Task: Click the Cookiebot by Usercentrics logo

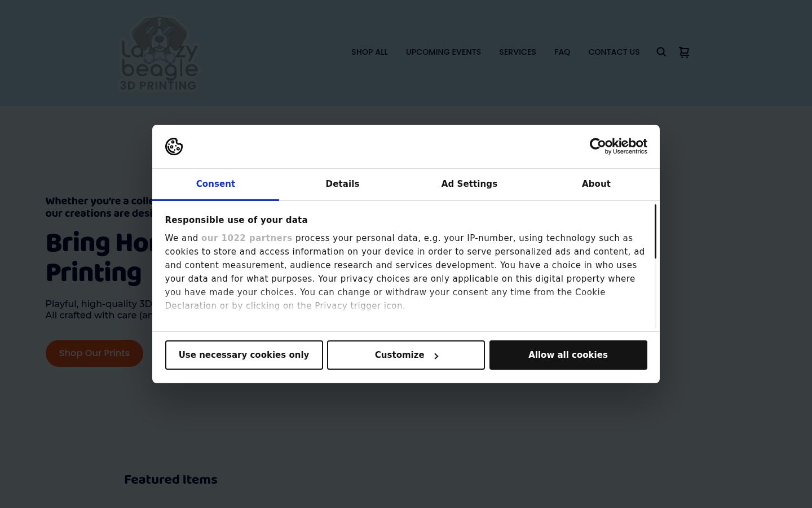Action: [x=618, y=146]
